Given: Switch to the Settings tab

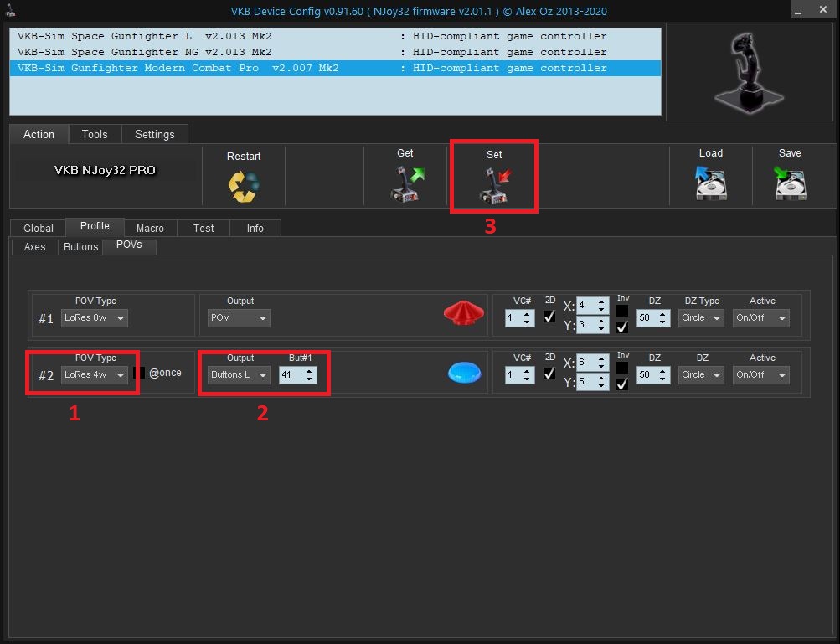Looking at the screenshot, I should [x=155, y=134].
